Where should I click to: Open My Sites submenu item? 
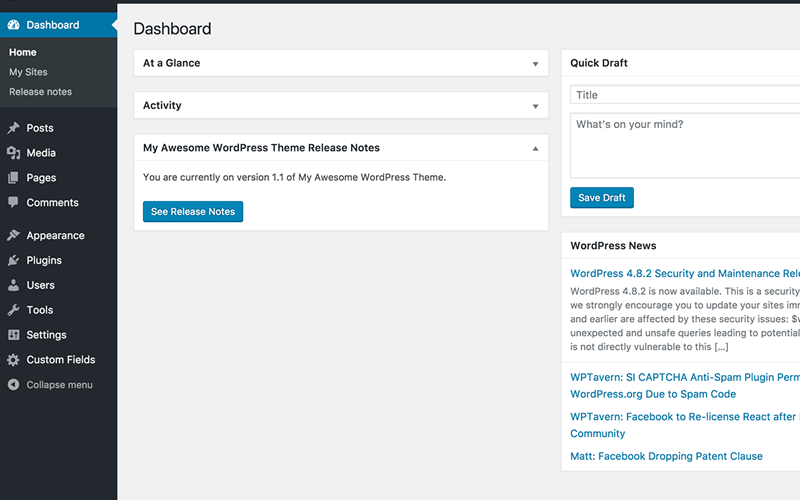coord(28,72)
